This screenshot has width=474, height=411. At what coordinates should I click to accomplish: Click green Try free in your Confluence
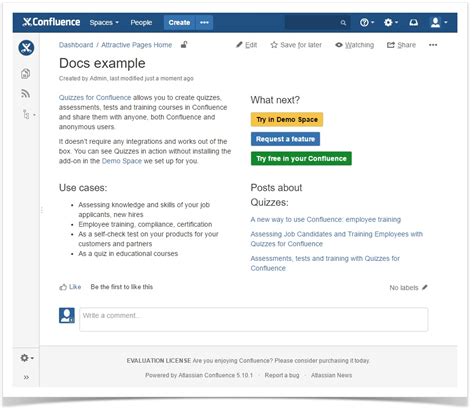point(301,158)
